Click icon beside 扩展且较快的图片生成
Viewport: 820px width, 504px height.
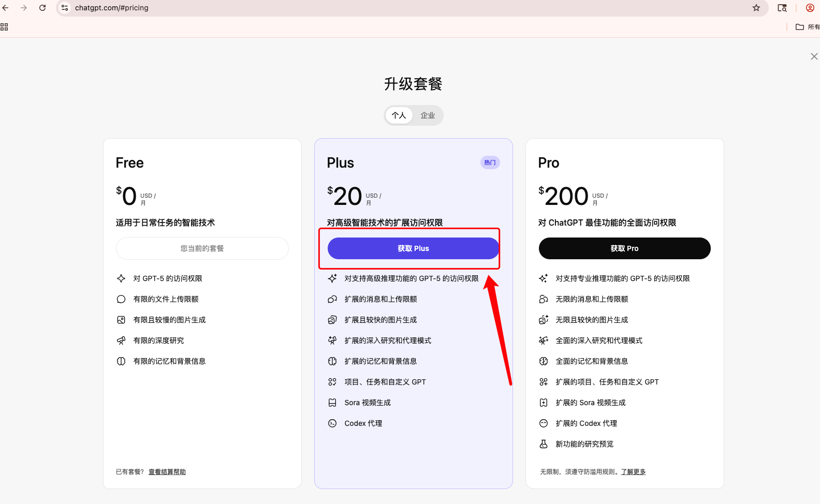pos(332,320)
